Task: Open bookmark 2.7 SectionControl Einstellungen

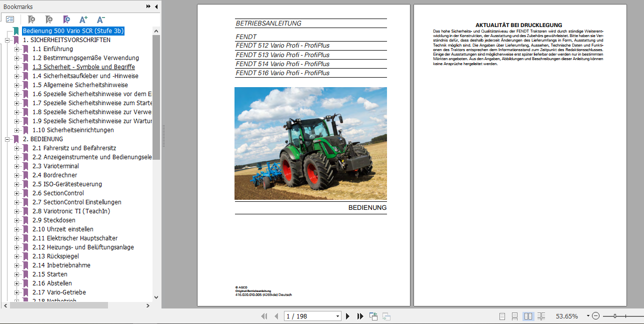Action: coord(77,202)
